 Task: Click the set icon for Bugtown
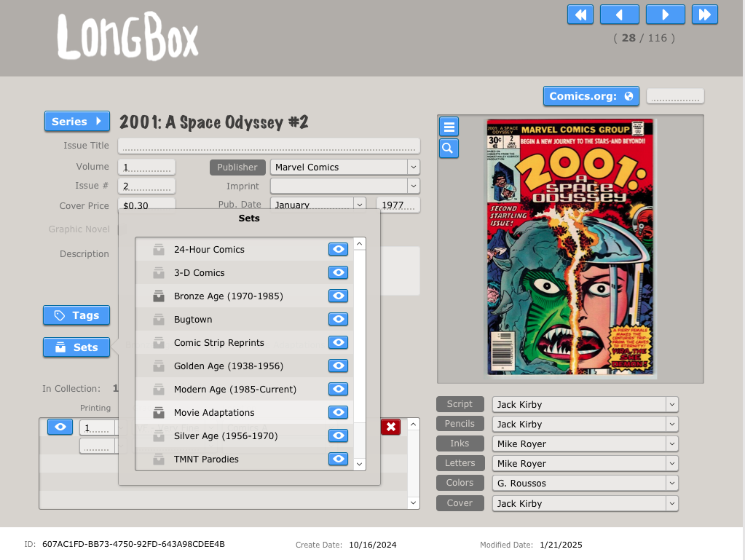coord(159,320)
